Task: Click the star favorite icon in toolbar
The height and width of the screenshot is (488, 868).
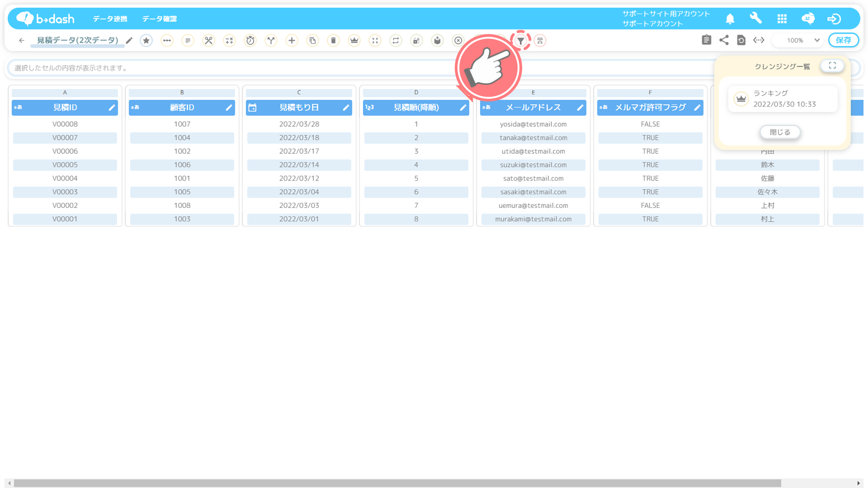Action: (x=146, y=41)
